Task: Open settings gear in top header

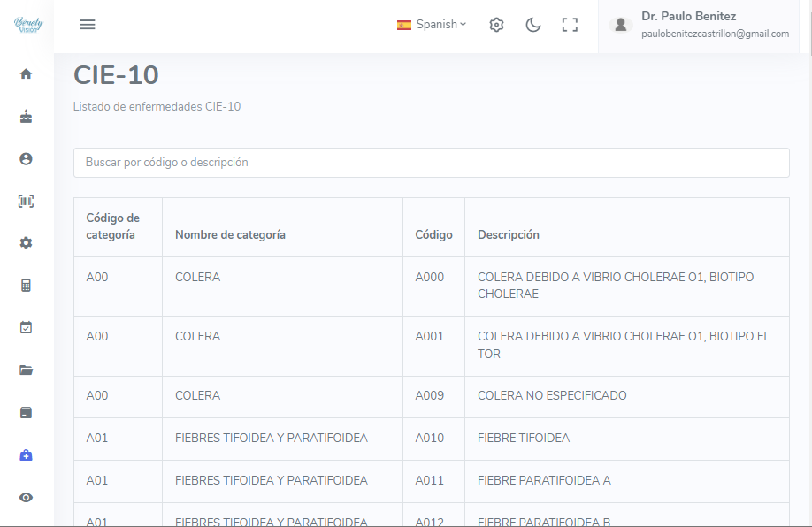Action: click(497, 25)
